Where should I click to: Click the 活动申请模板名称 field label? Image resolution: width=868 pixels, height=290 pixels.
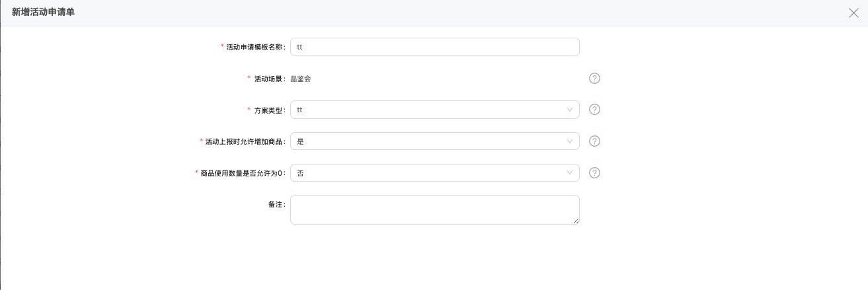(x=255, y=47)
